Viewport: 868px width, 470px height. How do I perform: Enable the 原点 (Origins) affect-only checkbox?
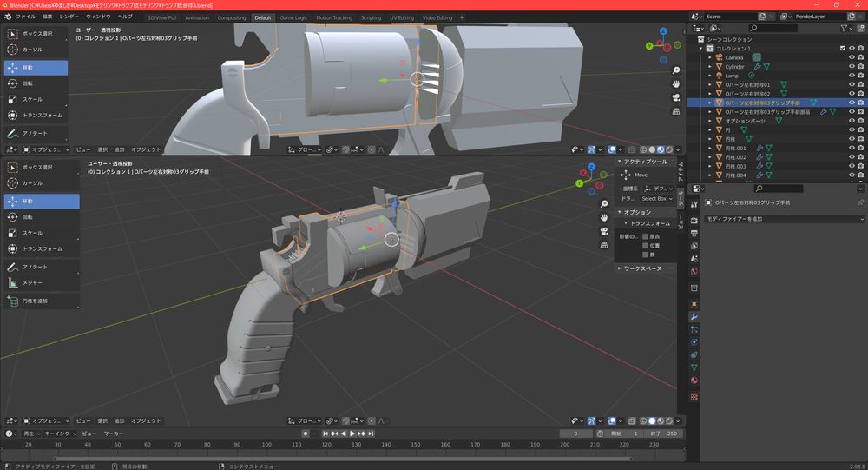coord(645,236)
